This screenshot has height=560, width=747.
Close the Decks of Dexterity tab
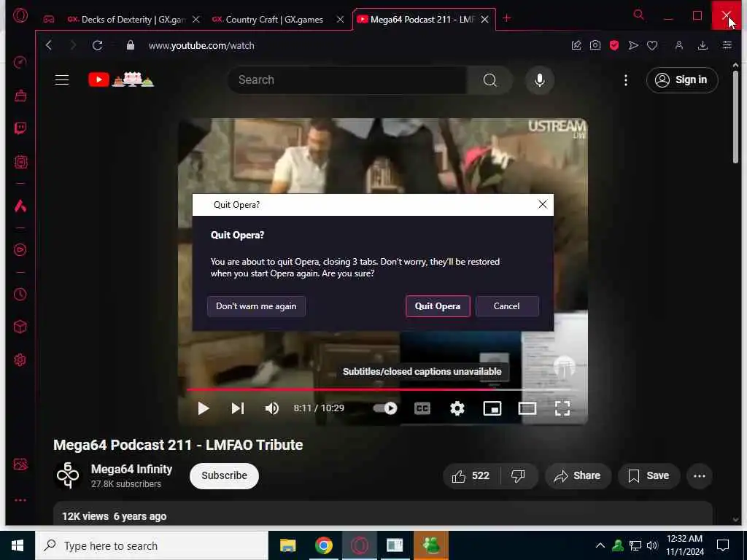point(196,20)
